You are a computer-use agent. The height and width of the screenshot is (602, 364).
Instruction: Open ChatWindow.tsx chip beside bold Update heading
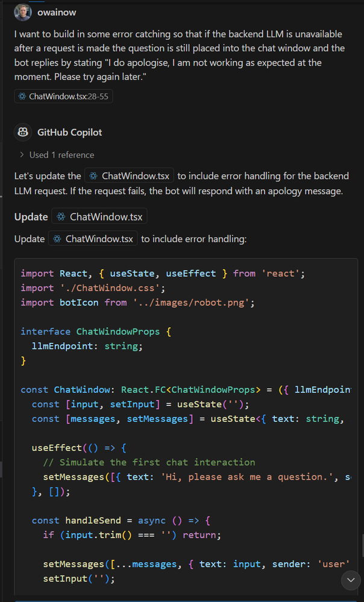(x=99, y=217)
